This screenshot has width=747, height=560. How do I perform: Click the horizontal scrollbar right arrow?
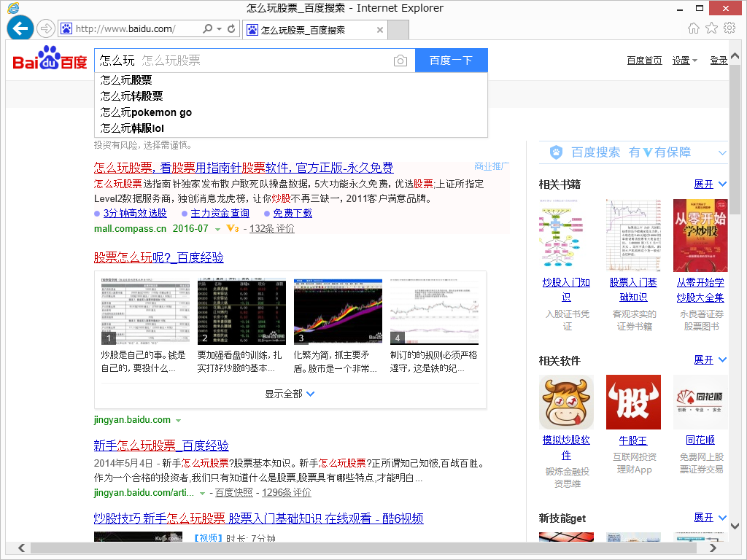click(x=713, y=548)
